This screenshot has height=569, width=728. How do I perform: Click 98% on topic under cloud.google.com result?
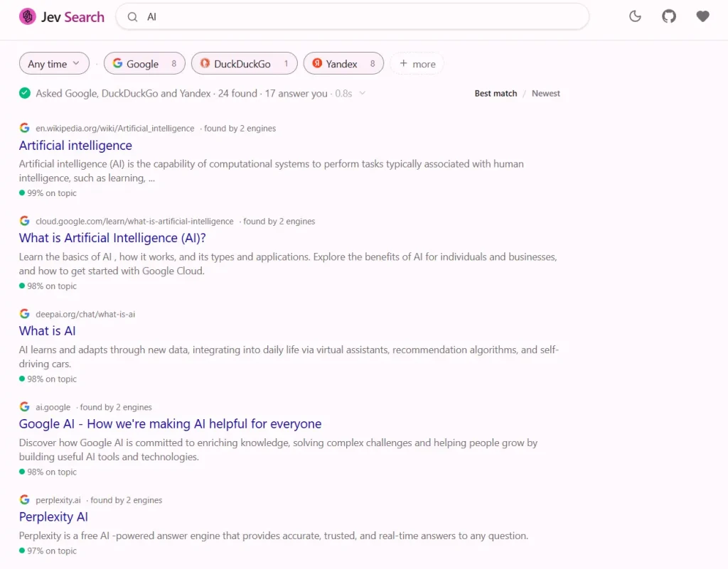(x=48, y=286)
